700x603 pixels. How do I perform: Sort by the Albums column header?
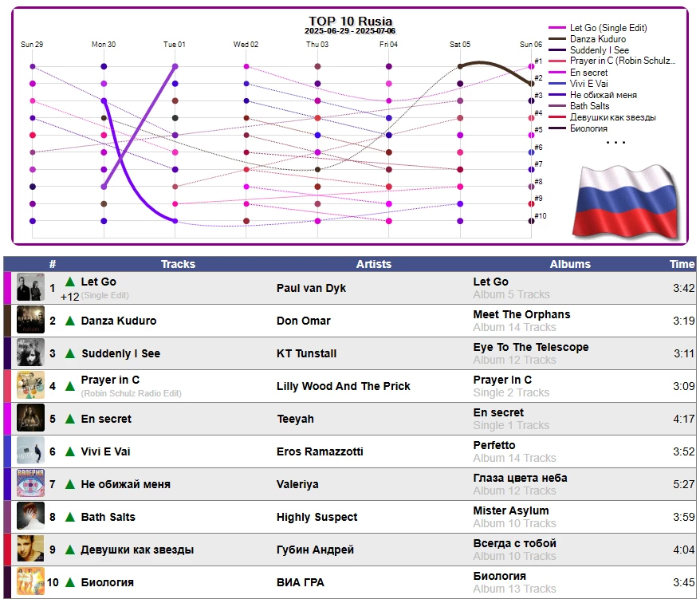click(x=570, y=264)
